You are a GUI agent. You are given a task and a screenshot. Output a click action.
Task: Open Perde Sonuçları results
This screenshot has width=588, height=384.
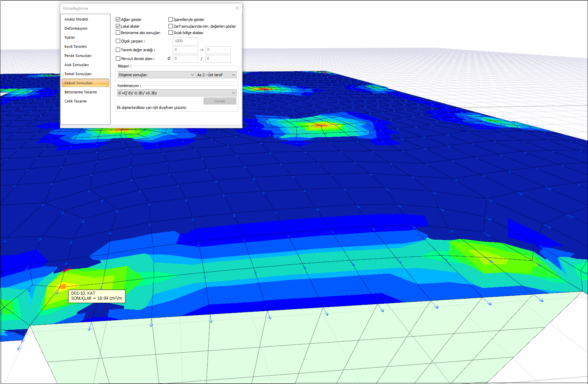click(78, 56)
